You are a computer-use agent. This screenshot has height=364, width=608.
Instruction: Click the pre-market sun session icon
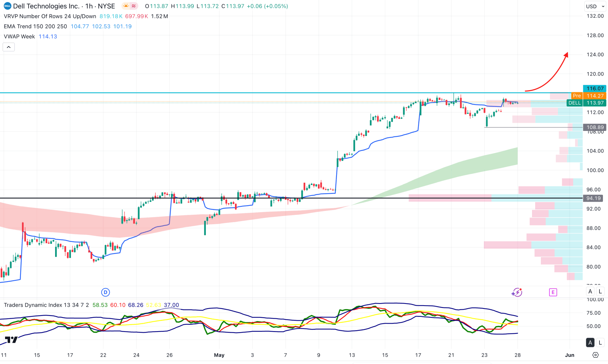126,6
